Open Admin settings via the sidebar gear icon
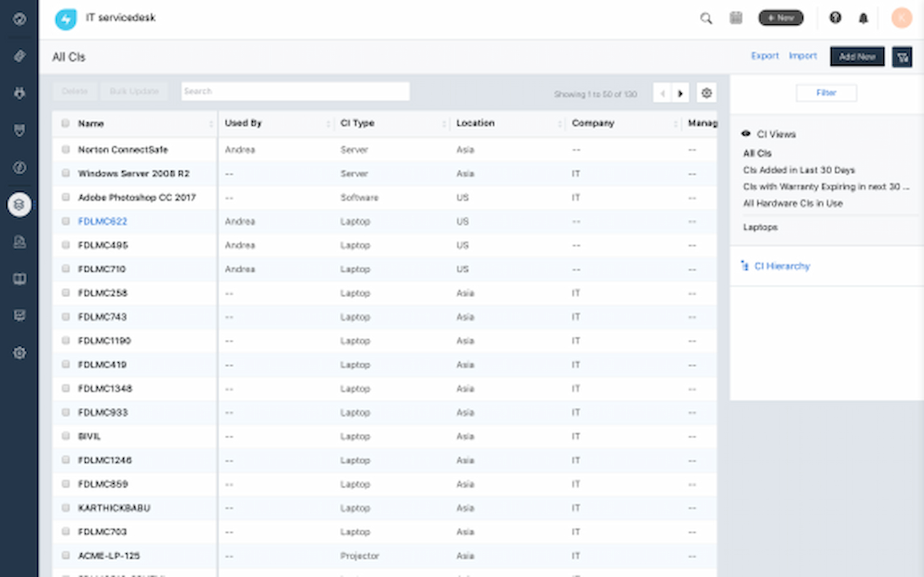The width and height of the screenshot is (924, 577). click(x=19, y=353)
